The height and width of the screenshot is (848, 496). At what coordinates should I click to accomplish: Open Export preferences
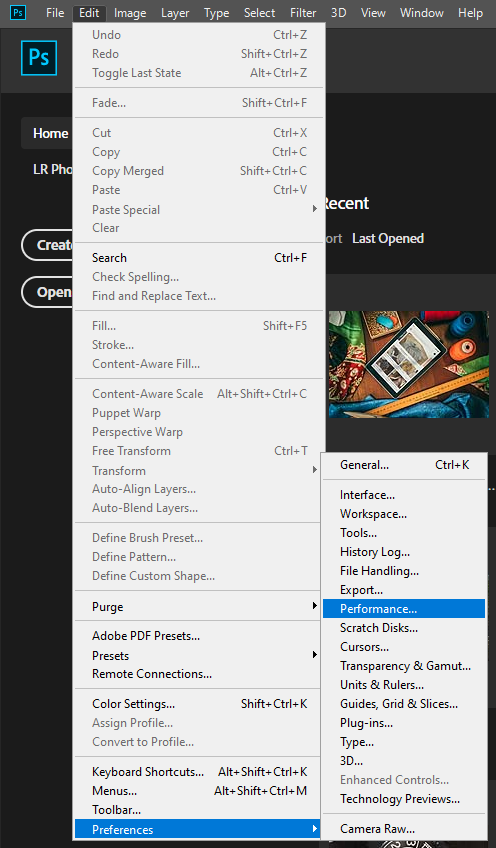(404, 589)
